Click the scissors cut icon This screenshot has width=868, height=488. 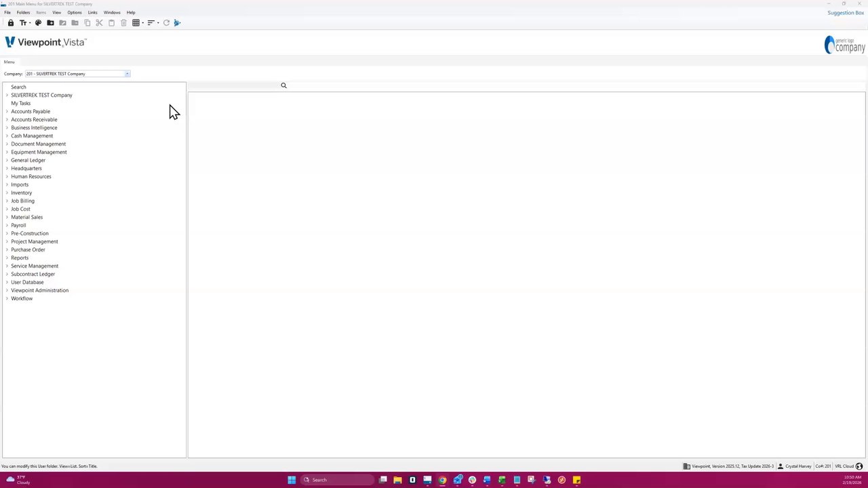[99, 23]
